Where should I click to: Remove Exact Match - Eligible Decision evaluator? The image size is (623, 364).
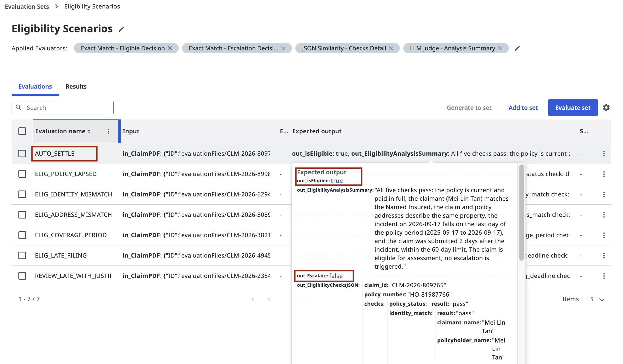pos(170,48)
